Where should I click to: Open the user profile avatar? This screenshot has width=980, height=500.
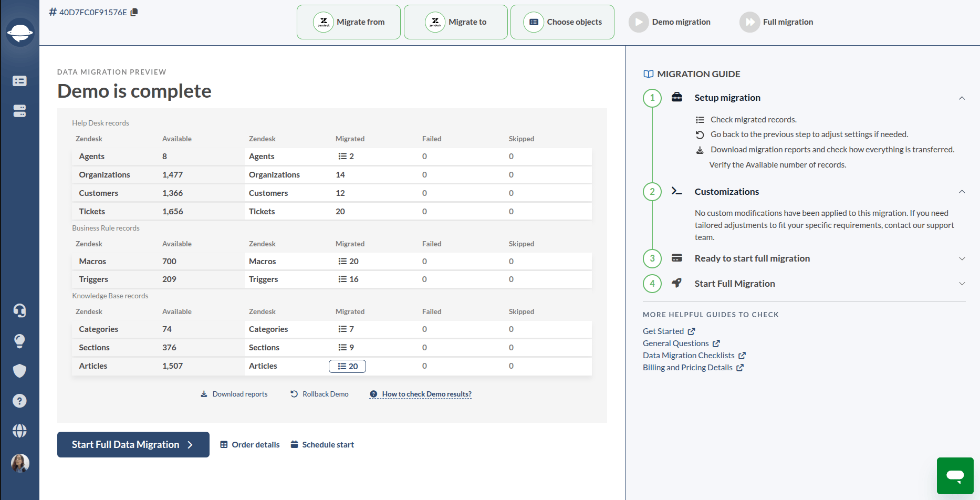click(20, 463)
